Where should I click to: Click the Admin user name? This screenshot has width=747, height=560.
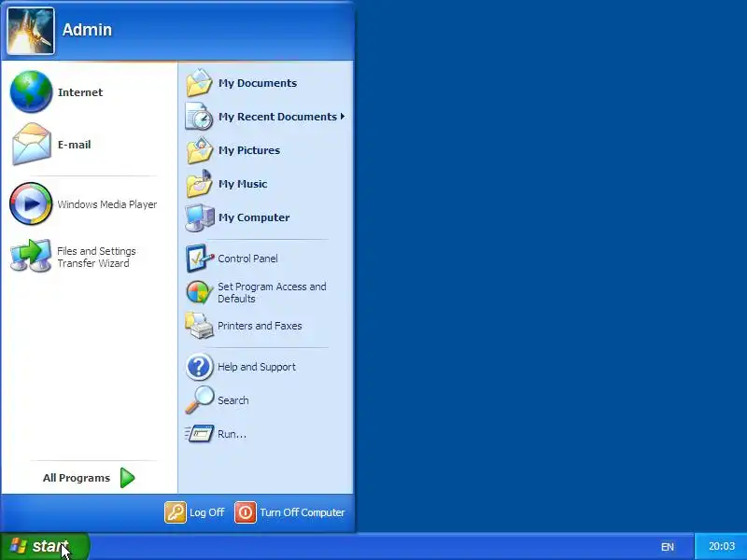tap(87, 30)
